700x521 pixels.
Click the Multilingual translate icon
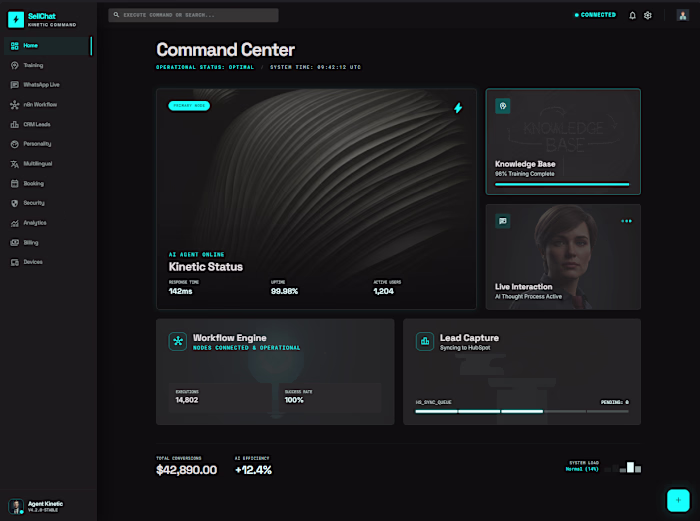(15, 164)
